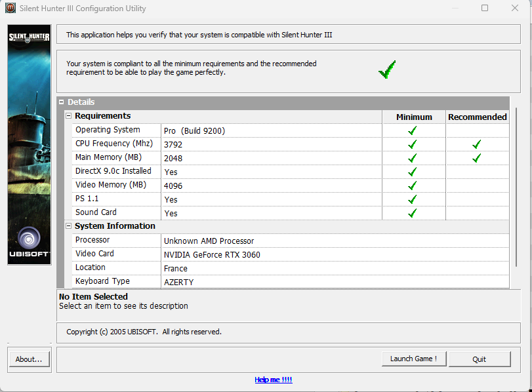Open the About... dialog

(29, 359)
